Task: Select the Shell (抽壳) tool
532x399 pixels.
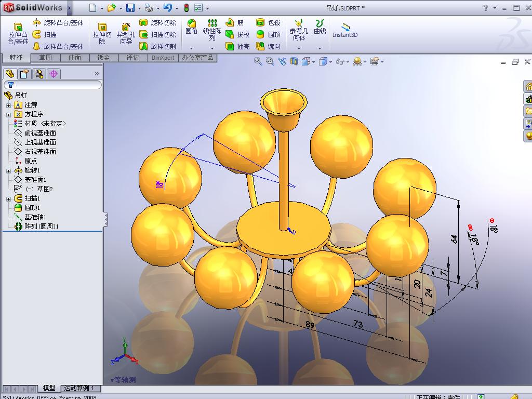Action: (x=237, y=46)
